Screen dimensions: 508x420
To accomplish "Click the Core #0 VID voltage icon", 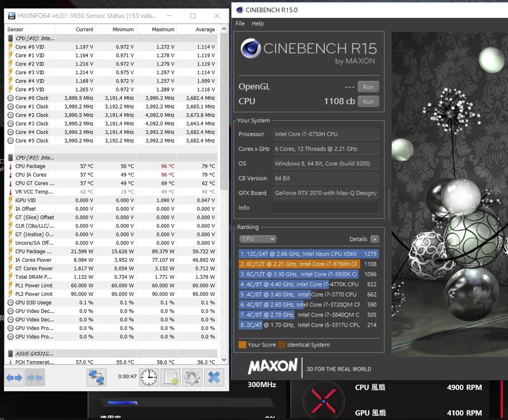I will [10, 47].
